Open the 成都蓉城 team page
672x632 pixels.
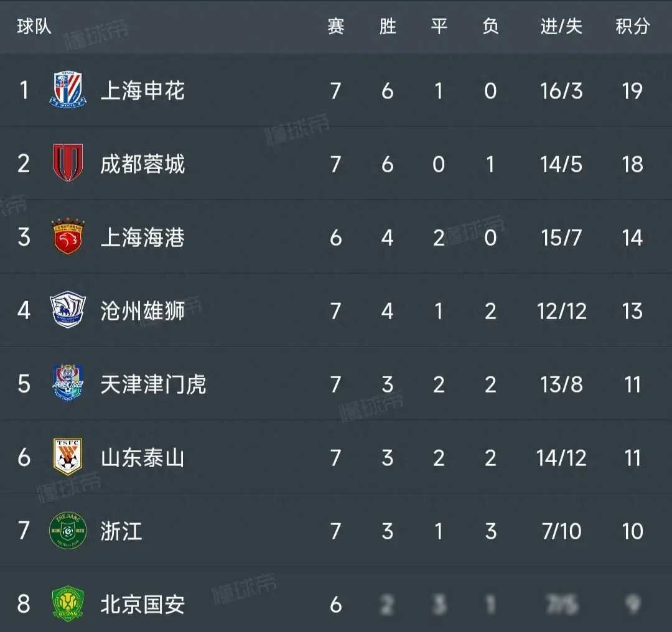pyautogui.click(x=142, y=164)
